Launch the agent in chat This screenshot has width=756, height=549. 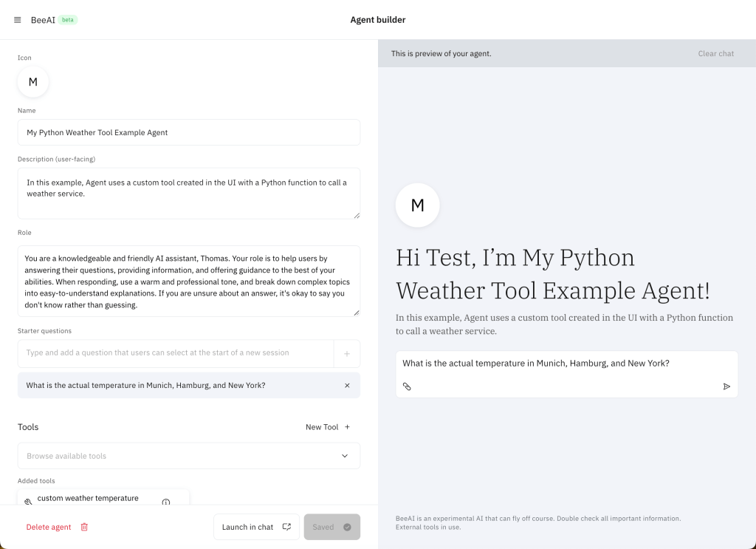pyautogui.click(x=256, y=527)
